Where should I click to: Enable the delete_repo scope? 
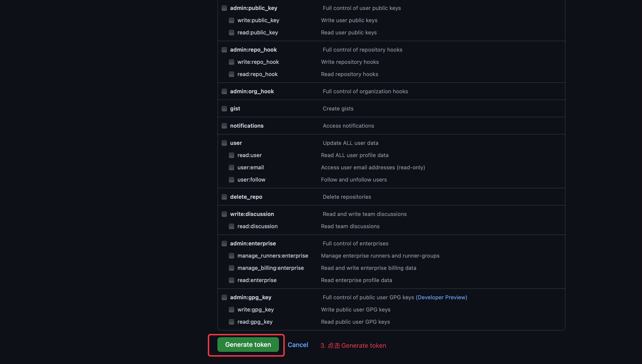(224, 197)
